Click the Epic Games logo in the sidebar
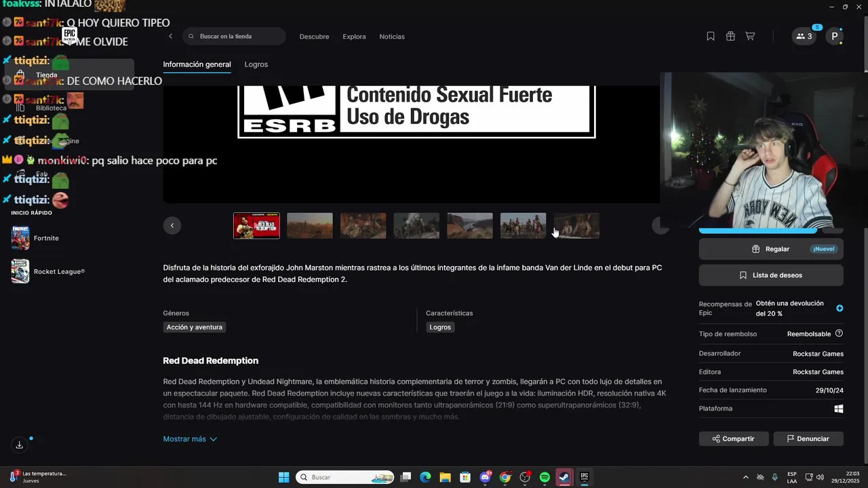The image size is (868, 488). (x=69, y=36)
